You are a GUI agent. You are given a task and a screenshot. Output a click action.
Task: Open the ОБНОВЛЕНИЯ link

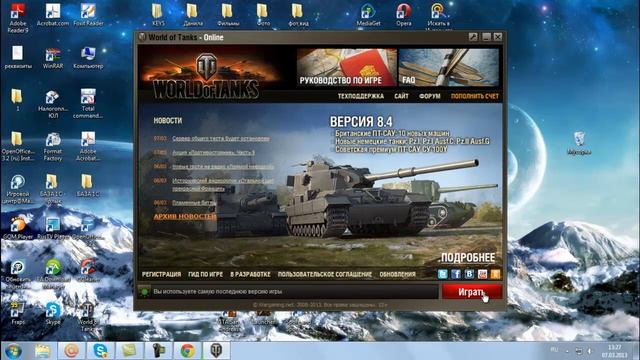(398, 274)
